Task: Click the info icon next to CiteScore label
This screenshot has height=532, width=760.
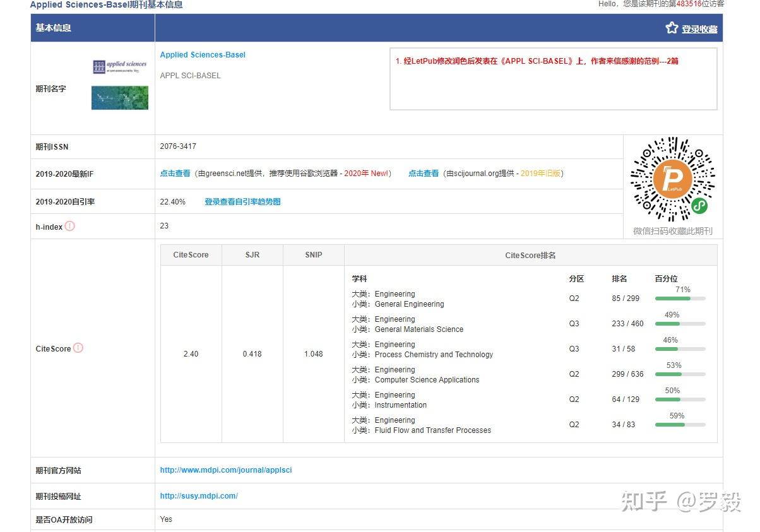Action: coord(78,348)
